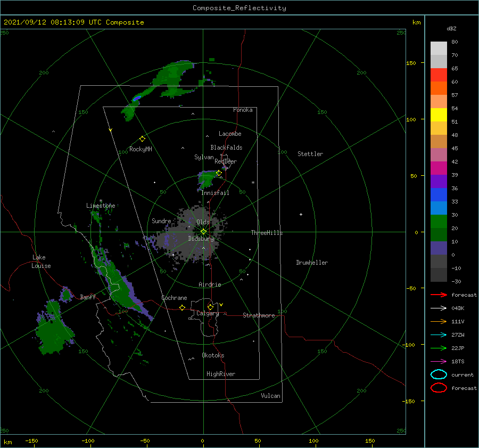Click the -150 tick on bottom km axis

click(31, 441)
